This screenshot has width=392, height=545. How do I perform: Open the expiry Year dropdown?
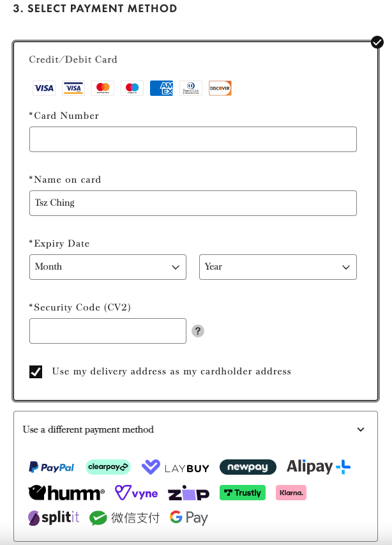(x=278, y=267)
